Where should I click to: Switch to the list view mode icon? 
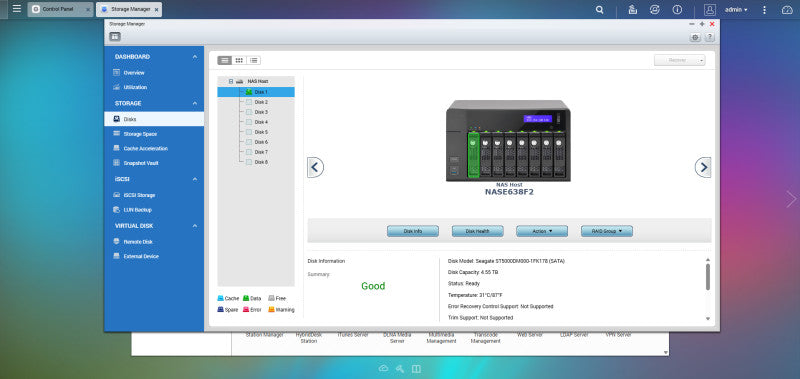click(x=254, y=60)
